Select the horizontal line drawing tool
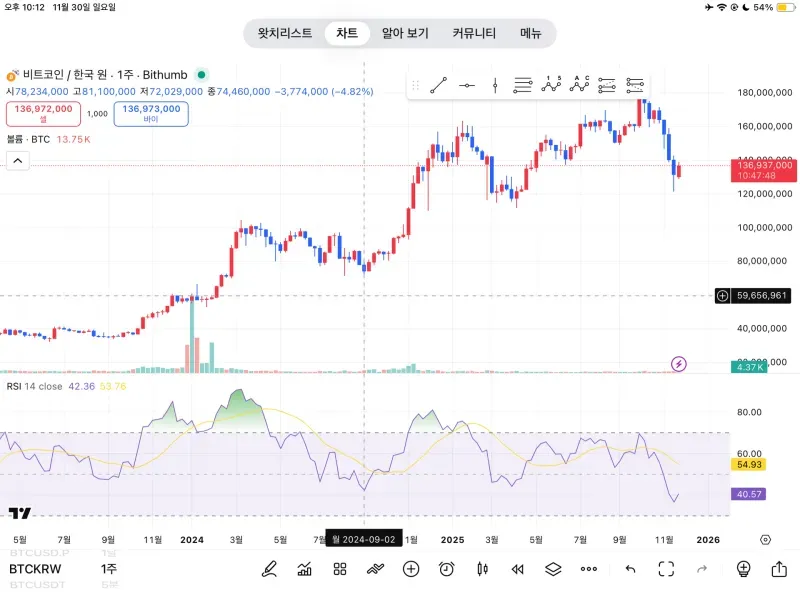The width and height of the screenshot is (800, 600). (x=467, y=86)
